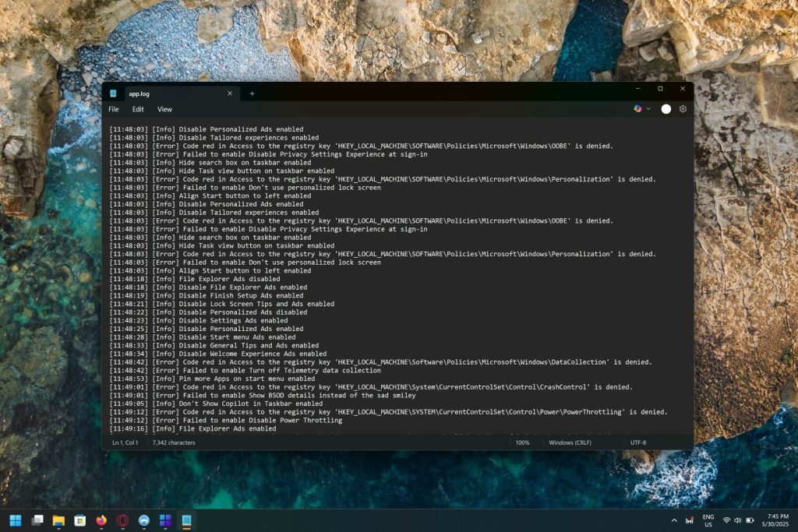Click Ln 1, Col 1 position indicator

125,442
